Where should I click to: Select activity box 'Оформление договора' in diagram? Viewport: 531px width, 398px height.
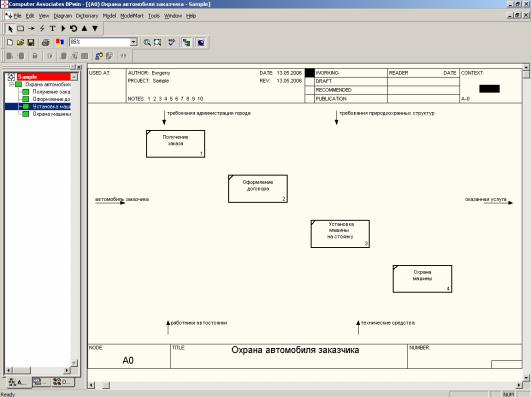[258, 189]
